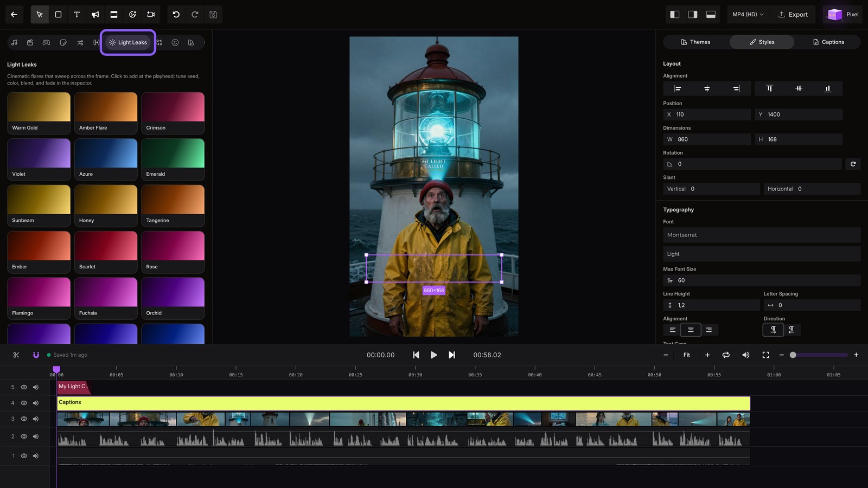Screen dimensions: 868x488
Task: Open the music notes media tab
Action: tap(14, 42)
